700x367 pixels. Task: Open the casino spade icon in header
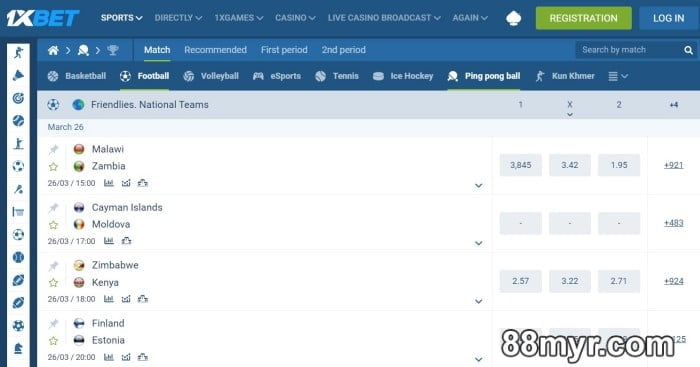tap(513, 18)
